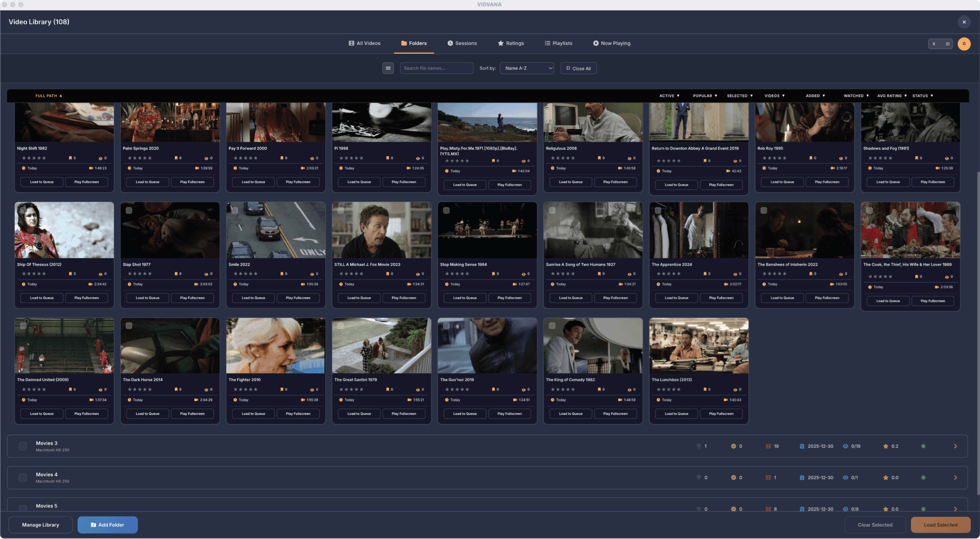This screenshot has width=980, height=539.
Task: Switch to the Sessions tab
Action: click(x=462, y=43)
